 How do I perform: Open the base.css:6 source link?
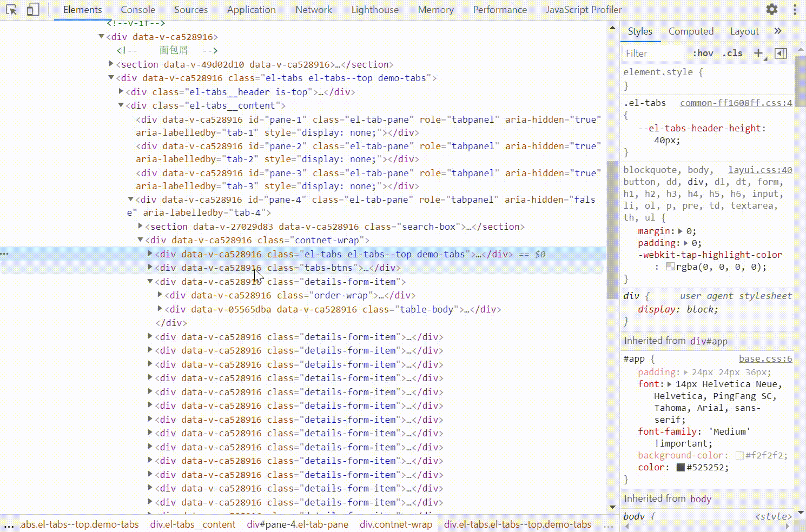coord(765,358)
